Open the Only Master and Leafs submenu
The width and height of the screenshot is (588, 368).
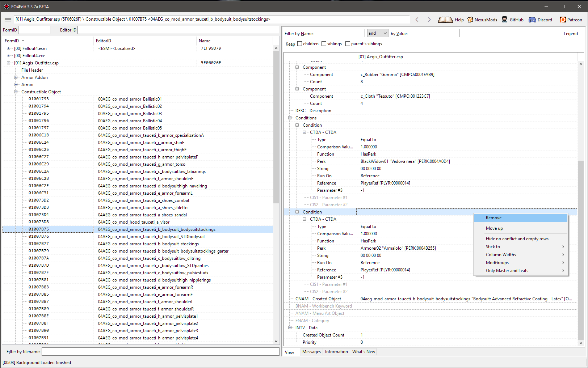tap(521, 271)
